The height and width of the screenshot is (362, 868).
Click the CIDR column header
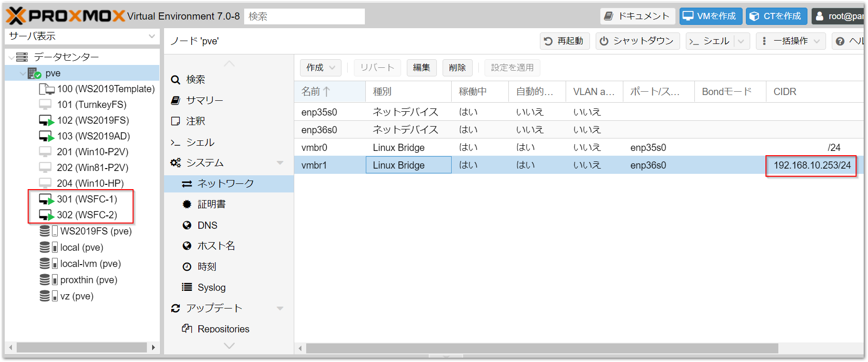coord(815,92)
